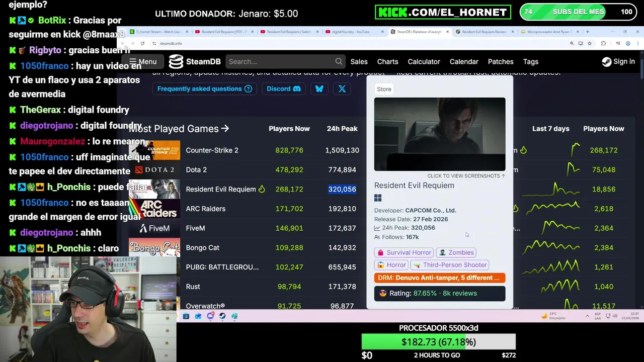Open Resident Evil Requiem row link
644x362 pixels.
(x=221, y=189)
